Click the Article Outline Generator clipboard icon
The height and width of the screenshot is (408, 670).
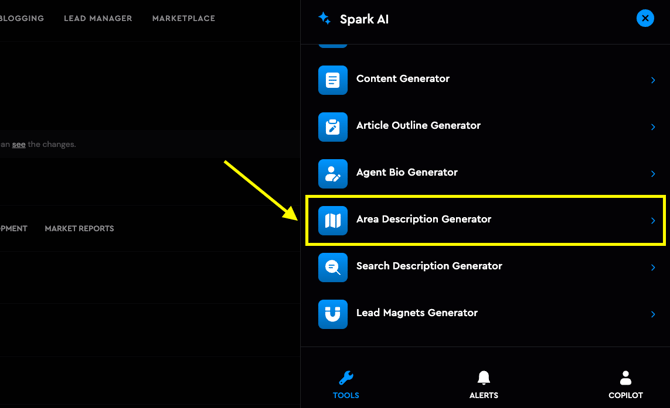click(x=333, y=127)
